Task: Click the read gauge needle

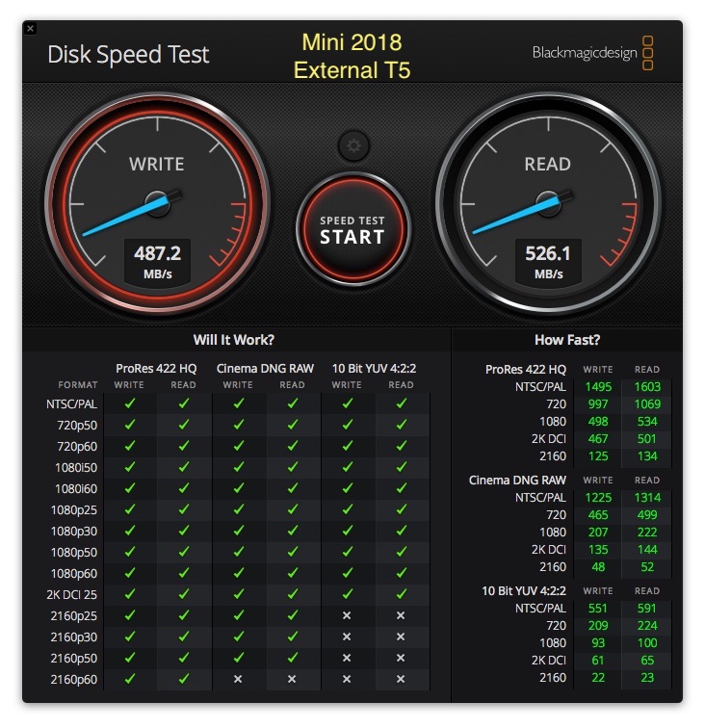Action: click(521, 215)
